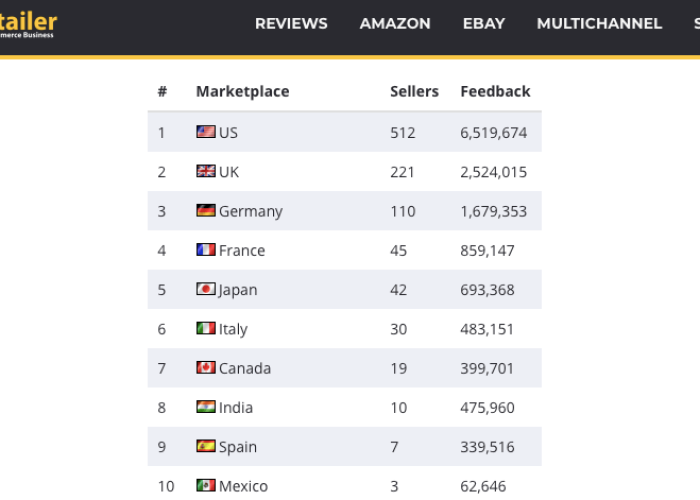Select the Germany flag icon

(x=206, y=210)
